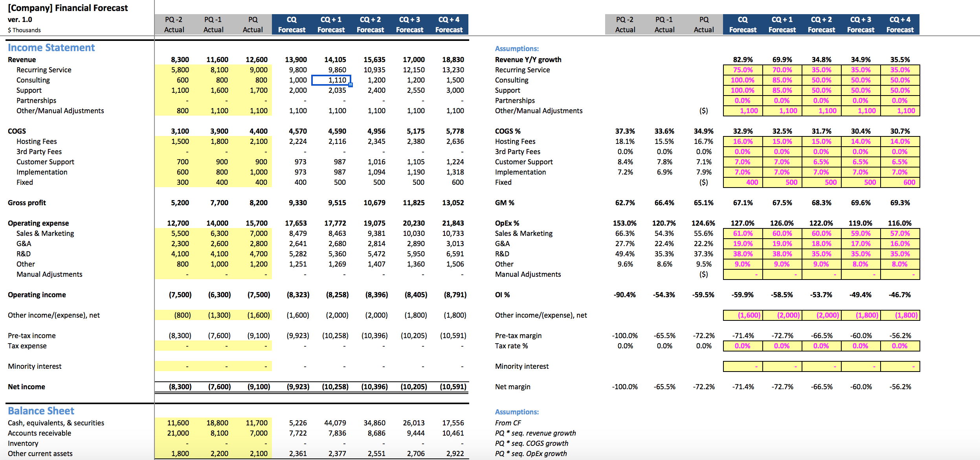Select Hosting Fees PQ -2 value 1,500

[180, 142]
